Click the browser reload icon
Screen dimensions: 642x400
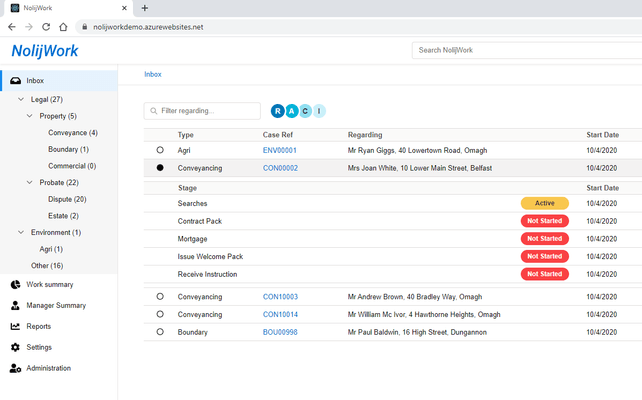(45, 27)
